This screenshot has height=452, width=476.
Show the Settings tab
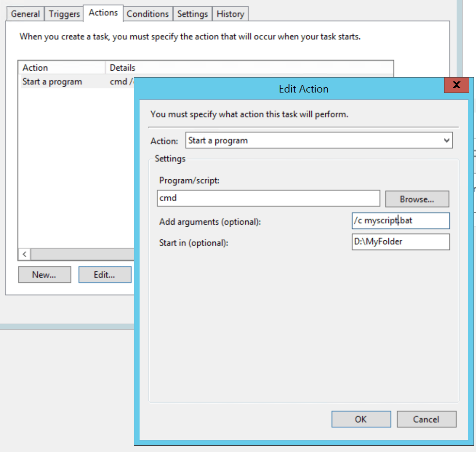click(x=192, y=14)
